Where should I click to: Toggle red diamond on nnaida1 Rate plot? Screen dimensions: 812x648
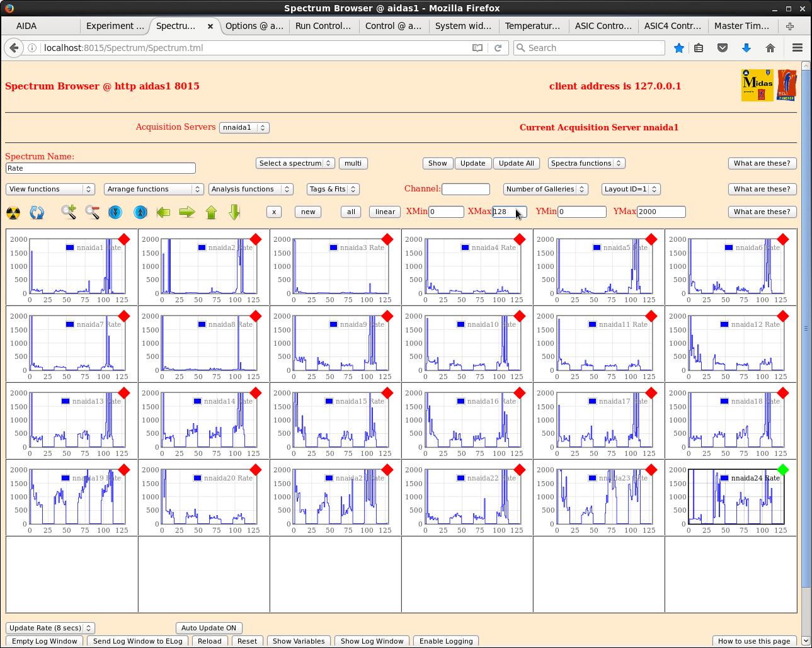coord(124,239)
